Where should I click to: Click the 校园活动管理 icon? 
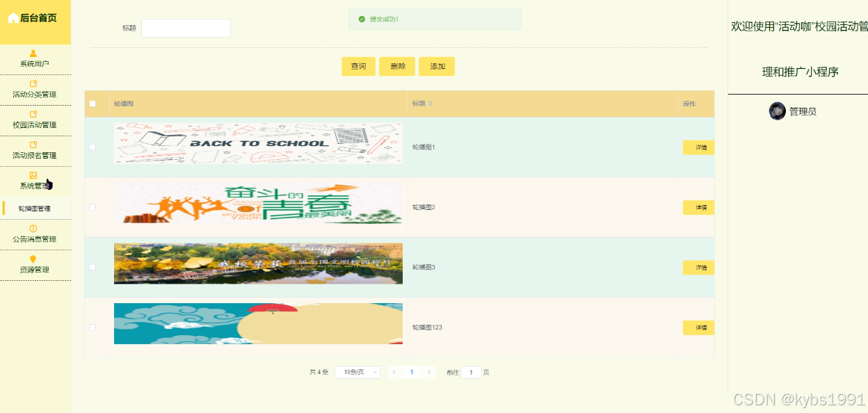[33, 114]
